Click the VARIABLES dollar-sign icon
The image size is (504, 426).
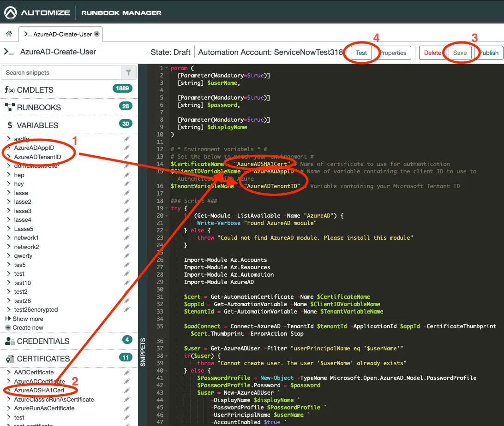tap(10, 125)
